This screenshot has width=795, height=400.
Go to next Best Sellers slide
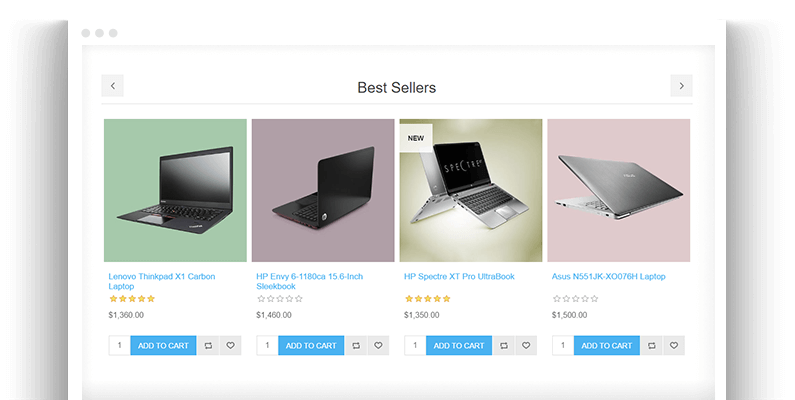click(x=681, y=86)
